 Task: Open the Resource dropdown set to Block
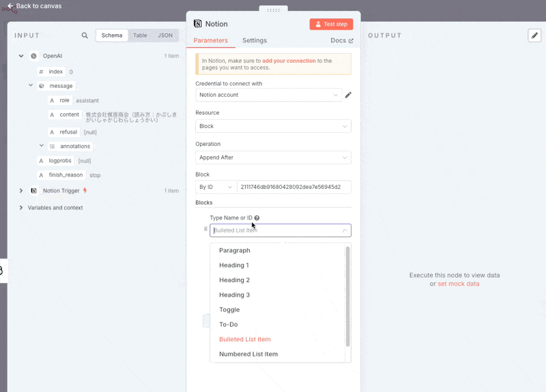[274, 126]
